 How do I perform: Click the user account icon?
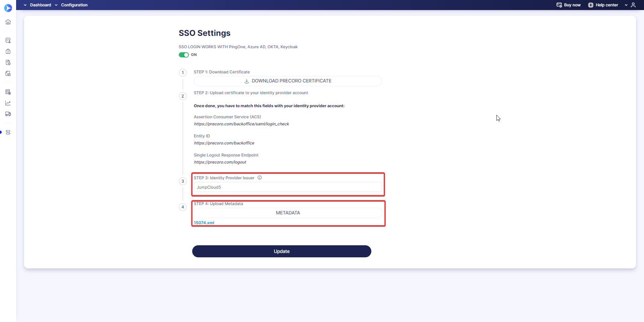[x=634, y=5]
